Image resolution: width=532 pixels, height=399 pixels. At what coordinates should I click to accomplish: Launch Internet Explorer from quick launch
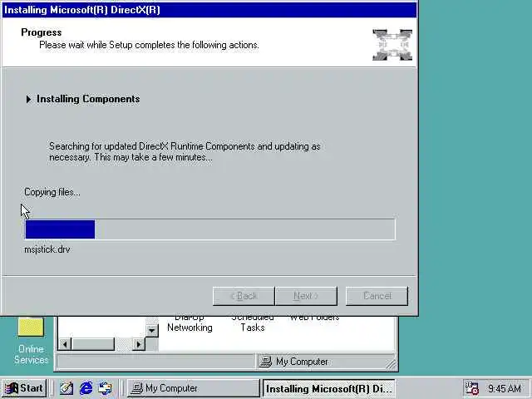tap(86, 388)
